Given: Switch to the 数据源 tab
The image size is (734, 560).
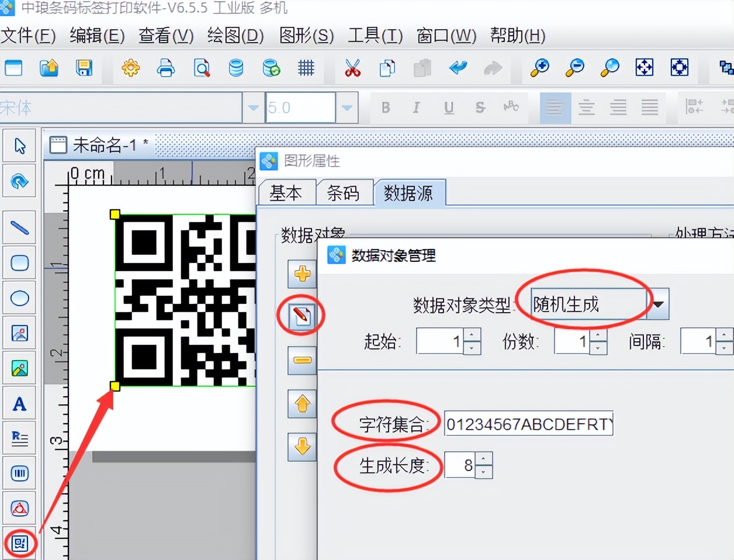Looking at the screenshot, I should tap(409, 192).
